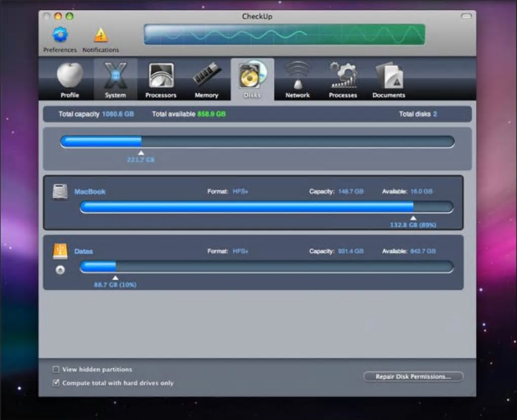Select the Profile apple icon

pyautogui.click(x=70, y=76)
